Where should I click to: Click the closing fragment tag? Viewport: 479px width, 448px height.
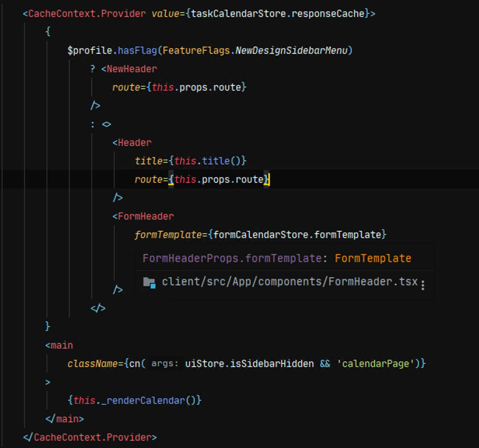[x=98, y=308]
